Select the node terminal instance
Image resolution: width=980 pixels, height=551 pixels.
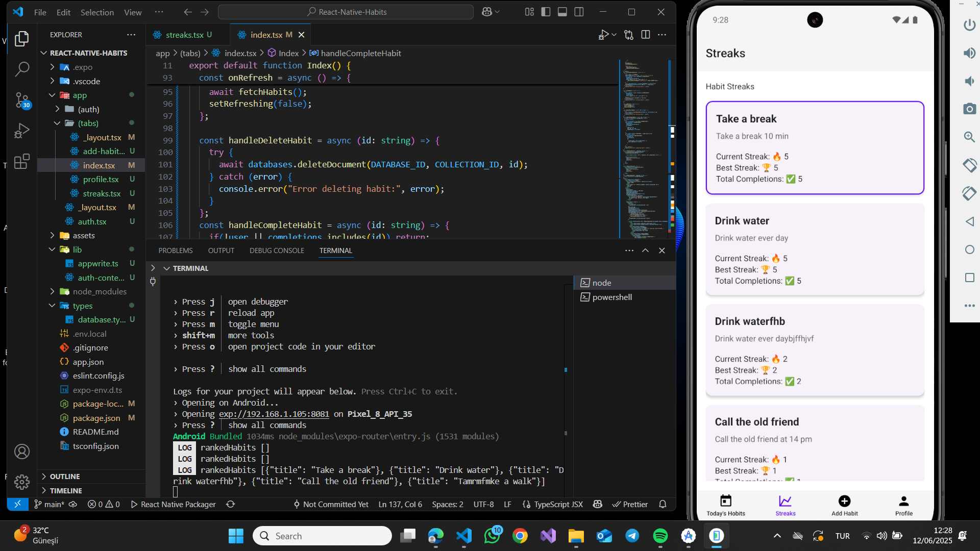[x=601, y=283]
